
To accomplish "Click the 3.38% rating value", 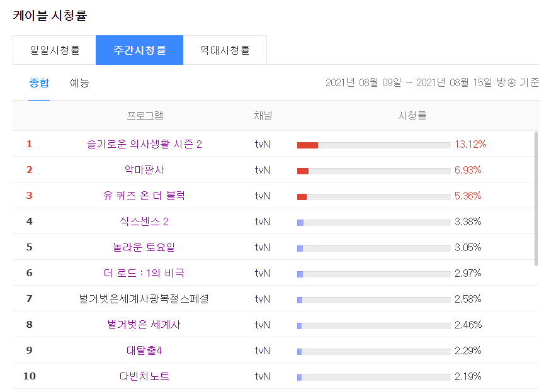I will click(468, 221).
